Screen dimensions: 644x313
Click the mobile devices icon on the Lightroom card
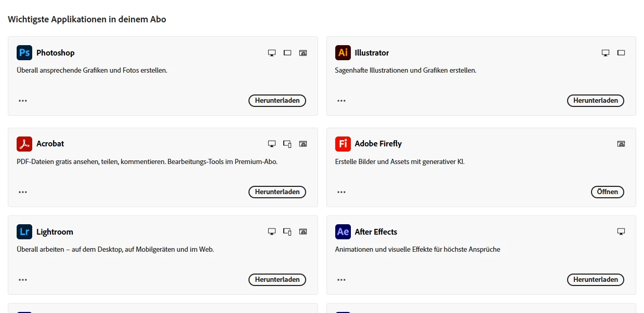287,232
